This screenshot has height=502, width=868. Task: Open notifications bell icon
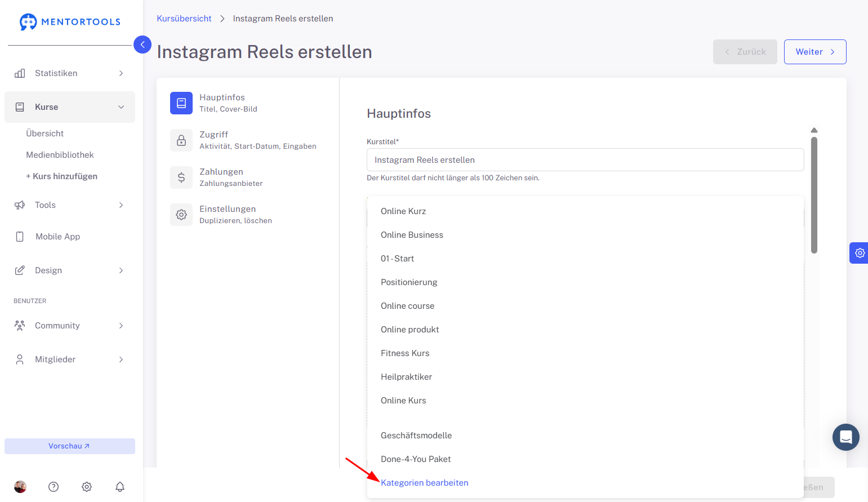point(120,487)
